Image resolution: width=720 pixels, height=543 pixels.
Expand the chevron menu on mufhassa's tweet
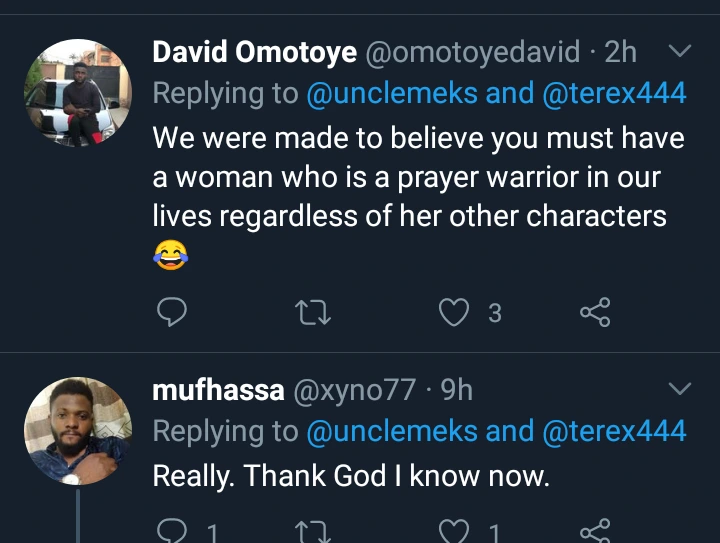[x=679, y=388]
